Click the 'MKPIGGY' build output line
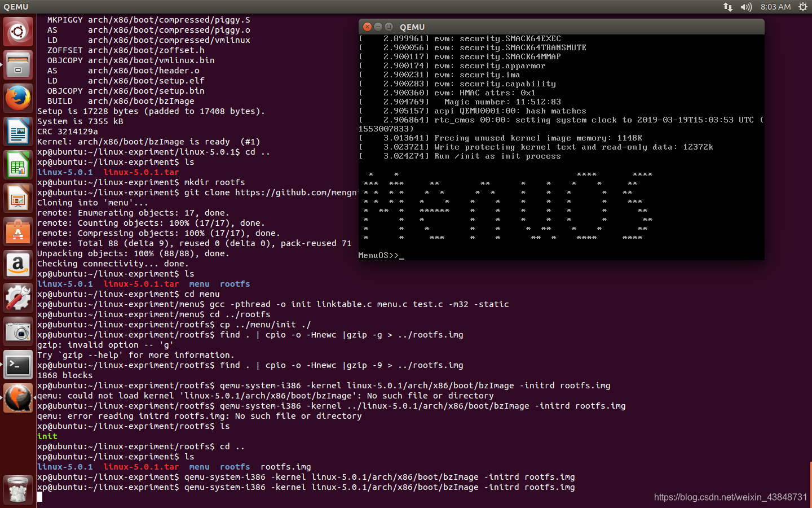This screenshot has width=812, height=508. [x=149, y=20]
